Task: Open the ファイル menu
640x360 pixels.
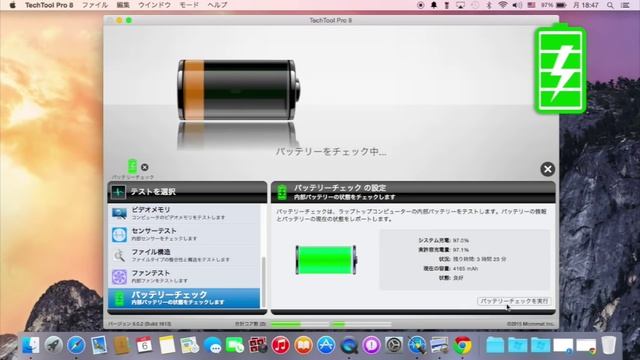Action: click(x=95, y=5)
